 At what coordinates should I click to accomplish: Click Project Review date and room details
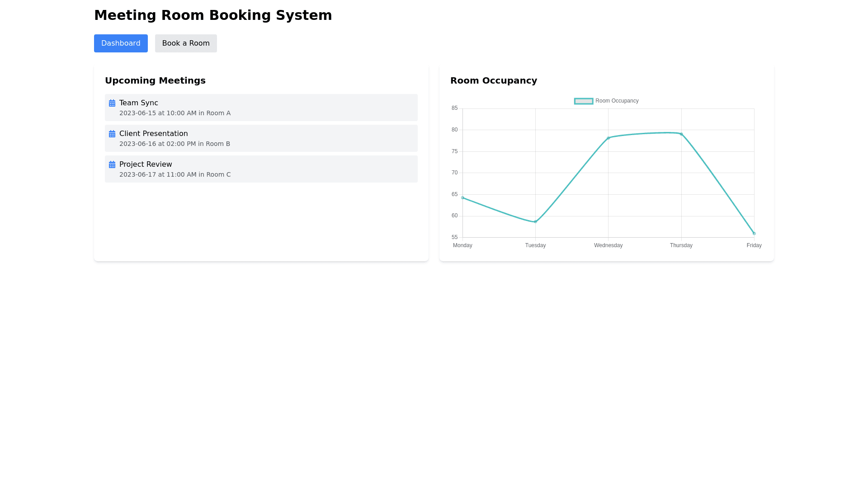pos(175,175)
